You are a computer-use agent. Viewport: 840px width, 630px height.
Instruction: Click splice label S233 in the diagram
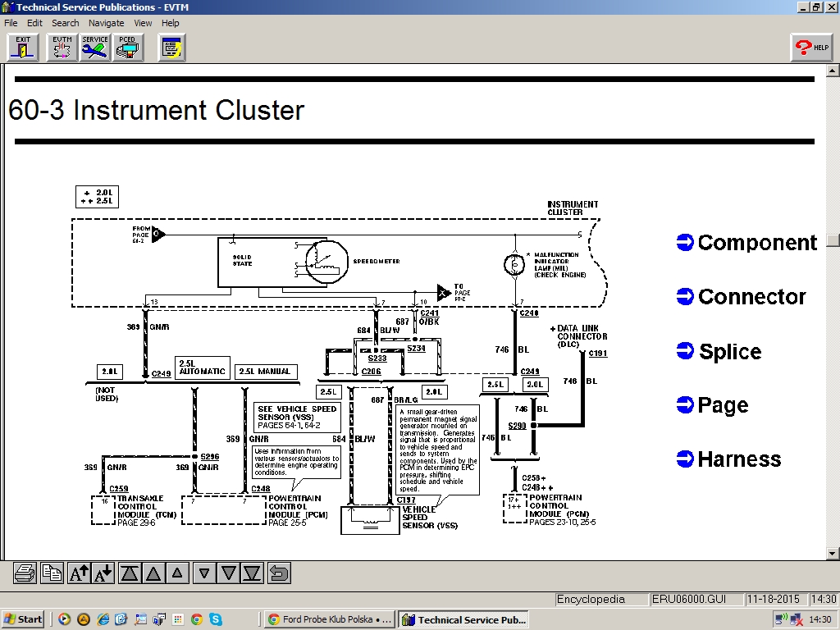pos(377,358)
